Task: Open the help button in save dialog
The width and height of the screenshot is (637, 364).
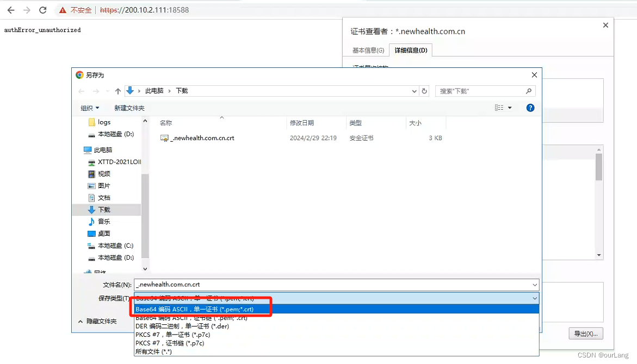Action: tap(530, 108)
